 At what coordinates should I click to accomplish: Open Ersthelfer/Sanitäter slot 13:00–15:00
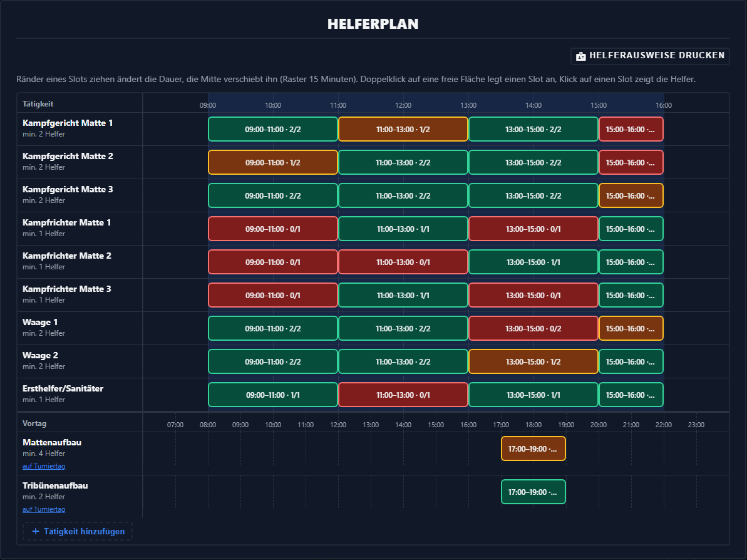tap(533, 395)
